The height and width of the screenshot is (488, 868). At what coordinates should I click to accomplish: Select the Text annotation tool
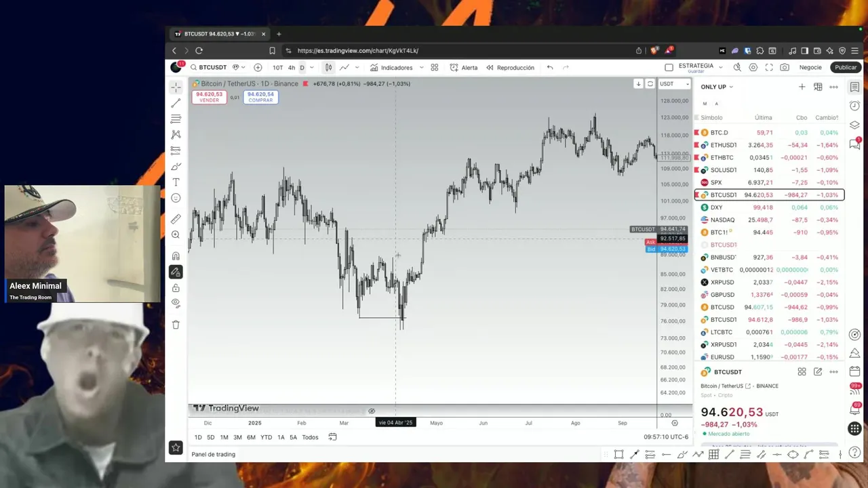(176, 182)
